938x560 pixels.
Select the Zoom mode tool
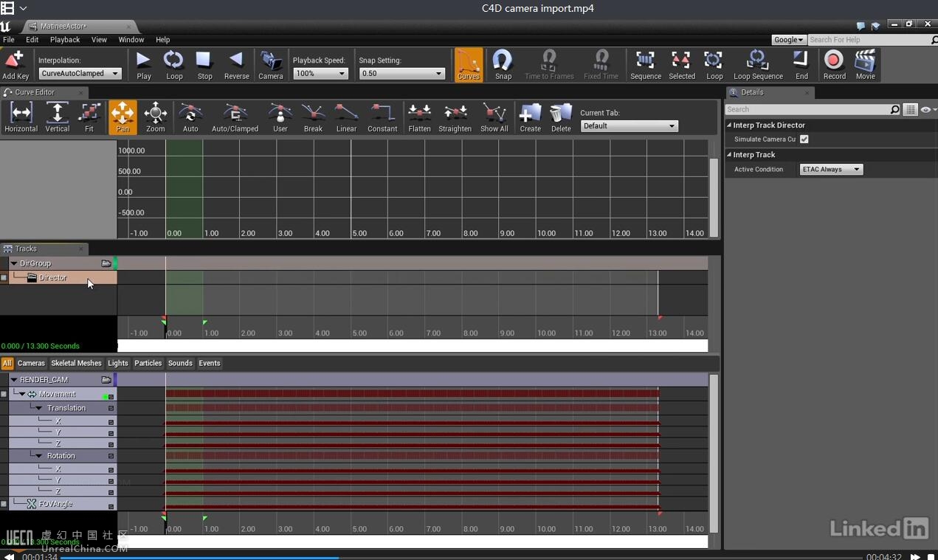click(x=155, y=118)
